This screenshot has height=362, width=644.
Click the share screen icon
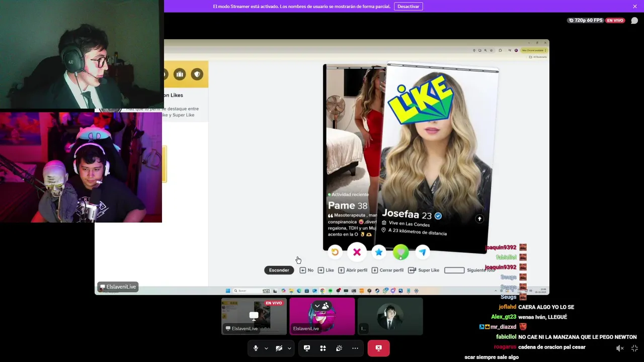[x=307, y=348]
